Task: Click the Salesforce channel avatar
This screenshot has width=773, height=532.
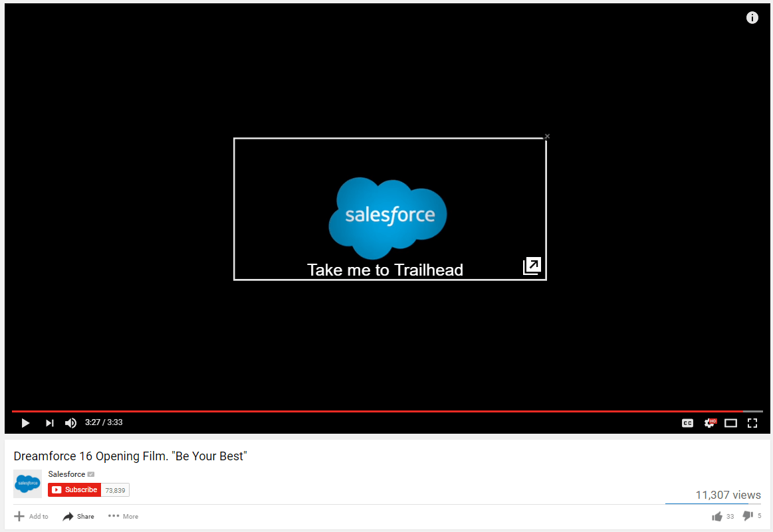Action: tap(27, 484)
